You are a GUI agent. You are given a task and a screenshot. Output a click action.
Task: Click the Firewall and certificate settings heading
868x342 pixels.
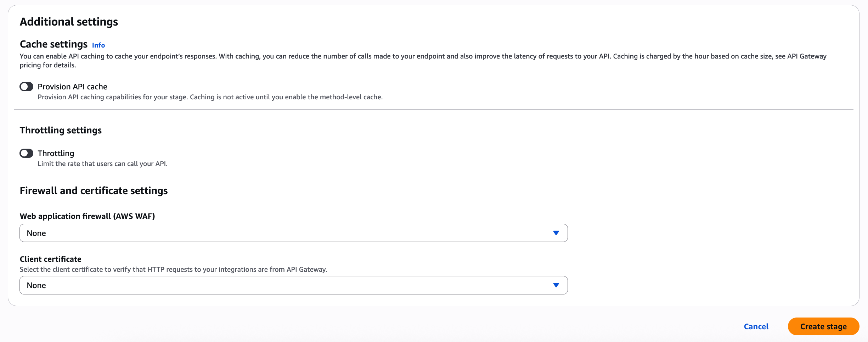[94, 191]
